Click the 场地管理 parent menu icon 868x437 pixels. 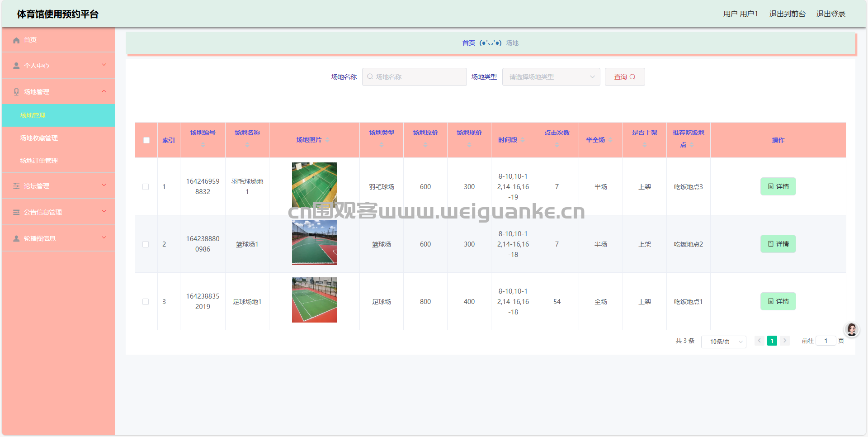[16, 92]
